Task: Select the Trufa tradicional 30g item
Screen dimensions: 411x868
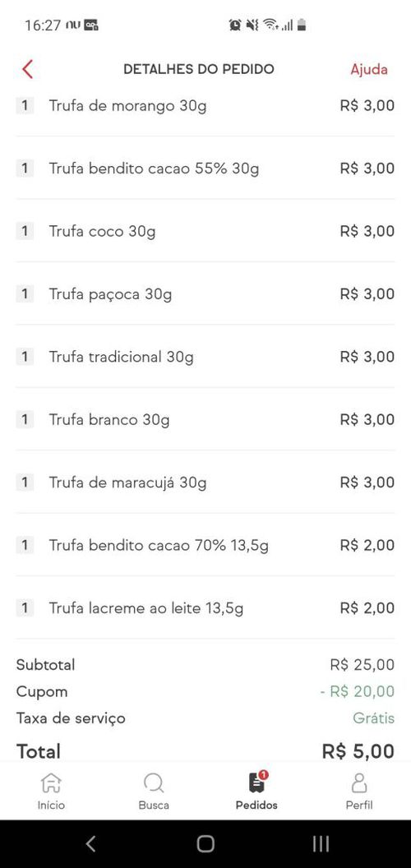Action: tap(205, 357)
